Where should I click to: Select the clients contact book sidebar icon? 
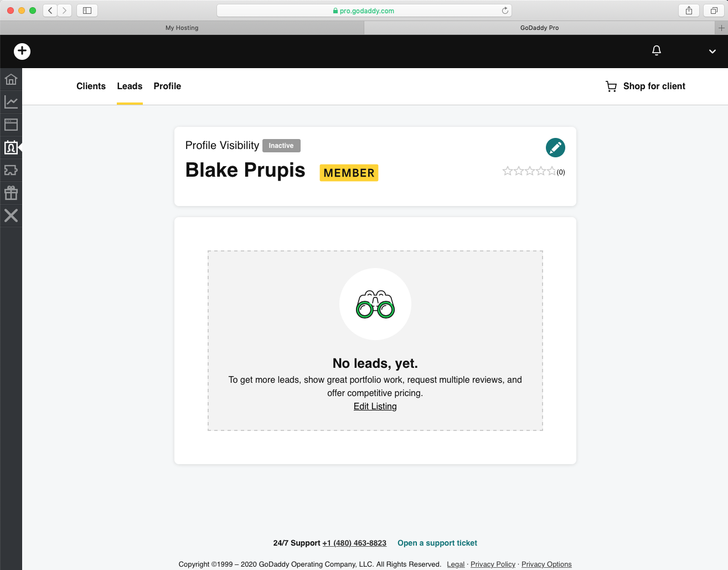coord(11,147)
